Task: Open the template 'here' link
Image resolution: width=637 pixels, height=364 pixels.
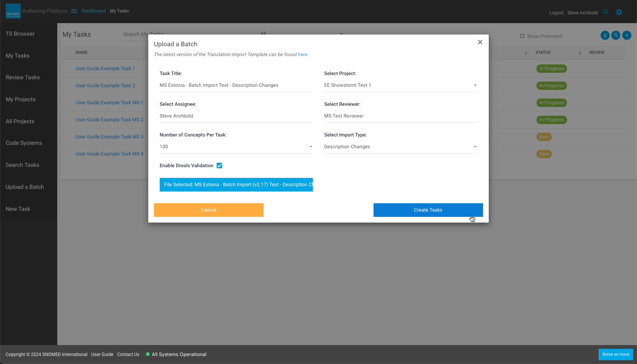Action: pyautogui.click(x=303, y=55)
